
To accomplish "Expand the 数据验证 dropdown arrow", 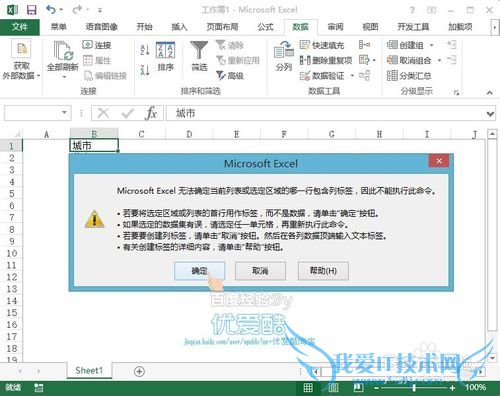I will click(x=352, y=76).
